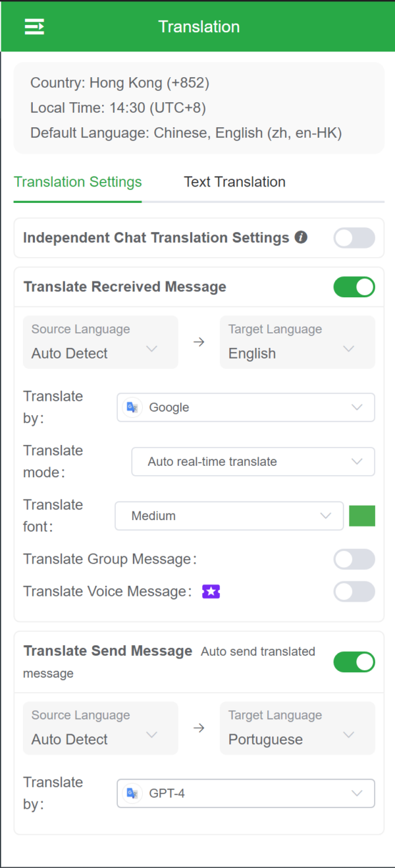Switch to the Text Translation tab
This screenshot has height=868, width=395.
tap(234, 182)
